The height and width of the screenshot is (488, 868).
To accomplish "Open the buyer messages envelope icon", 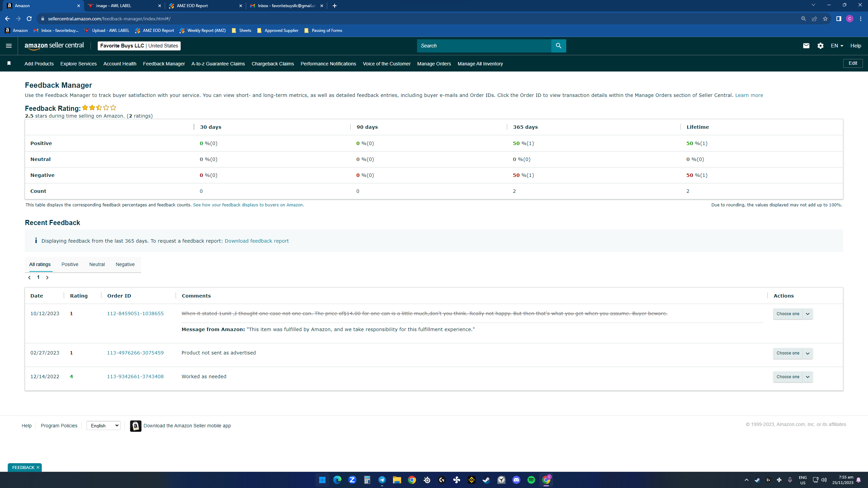I will point(806,46).
